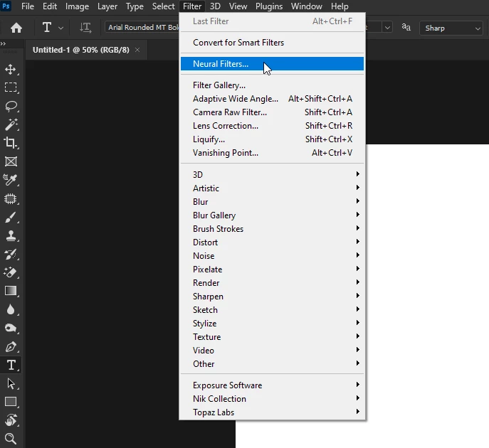489x448 pixels.
Task: Open Adaptive Wide Angle filter
Action: tap(272, 99)
